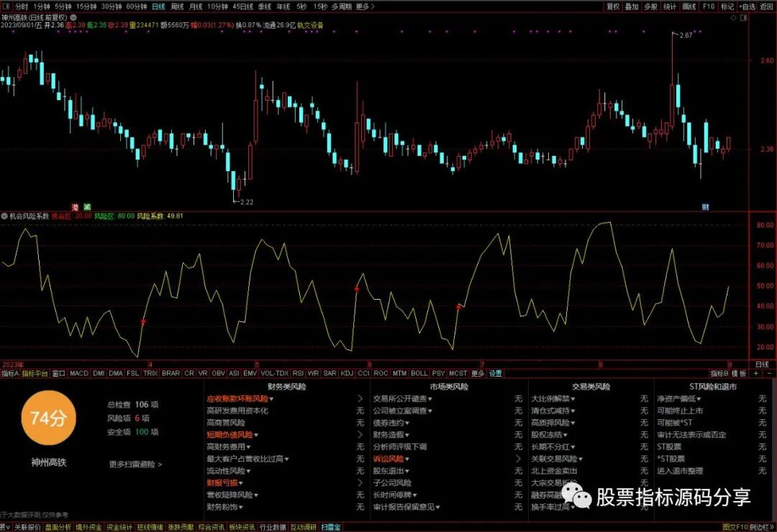Click the green 融 marker under the chart
777x532 pixels.
point(87,207)
